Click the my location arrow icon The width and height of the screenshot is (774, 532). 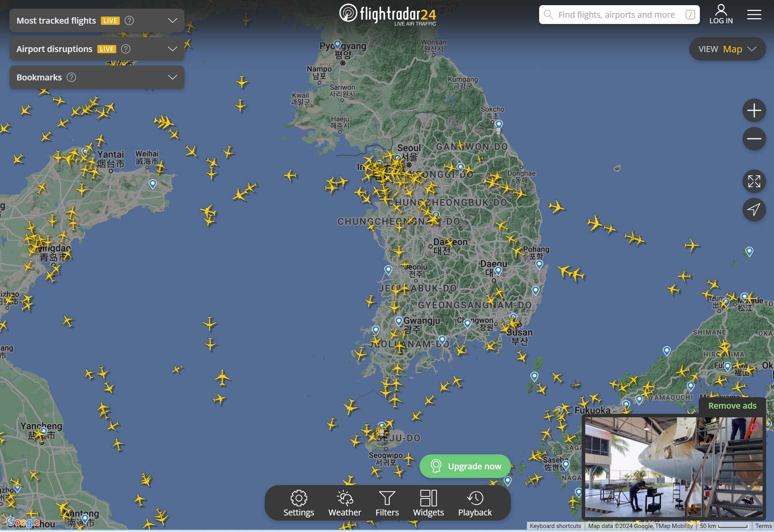(754, 209)
